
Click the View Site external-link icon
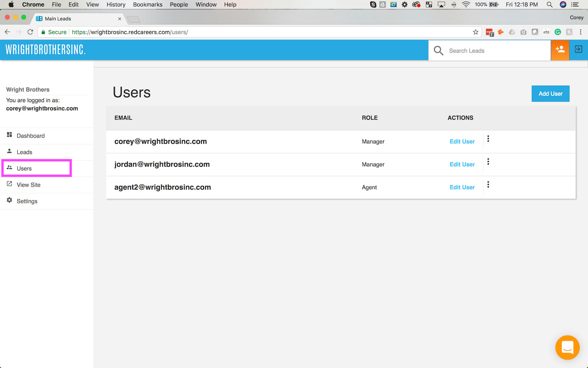click(9, 184)
